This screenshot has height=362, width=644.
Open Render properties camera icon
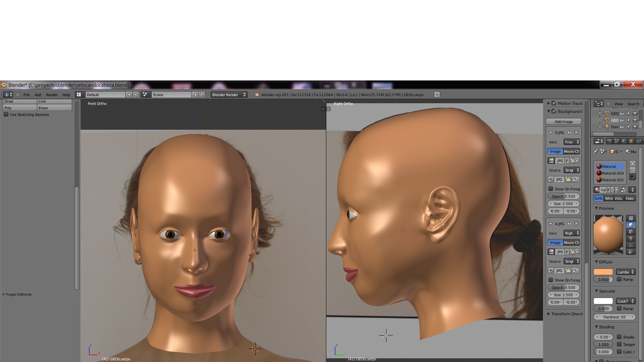[x=609, y=141]
